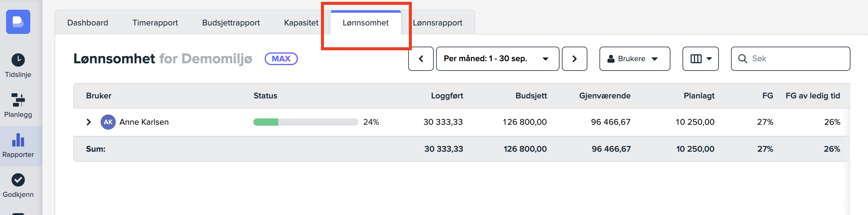Viewport: 868px width, 215px height.
Task: Go to next month period
Action: click(575, 59)
